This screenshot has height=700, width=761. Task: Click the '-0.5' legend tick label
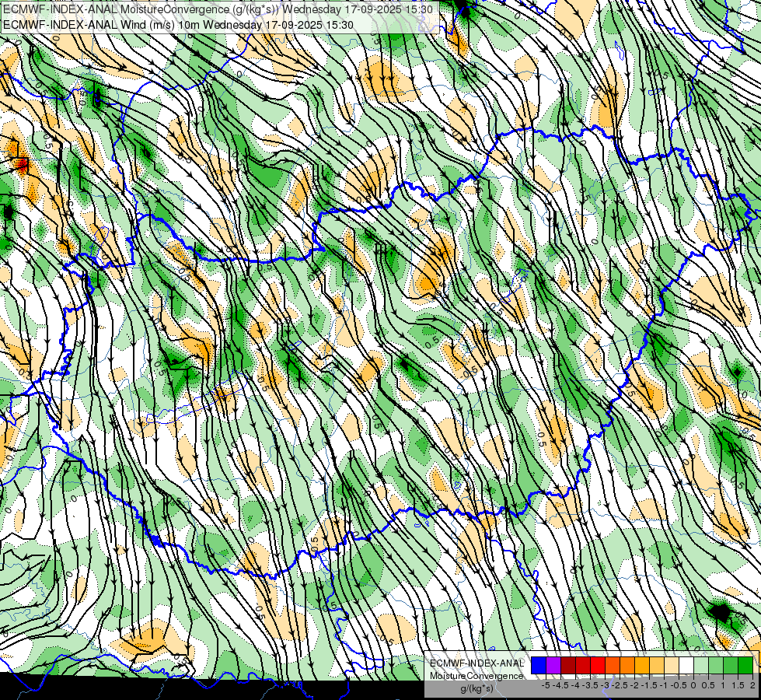(x=679, y=685)
